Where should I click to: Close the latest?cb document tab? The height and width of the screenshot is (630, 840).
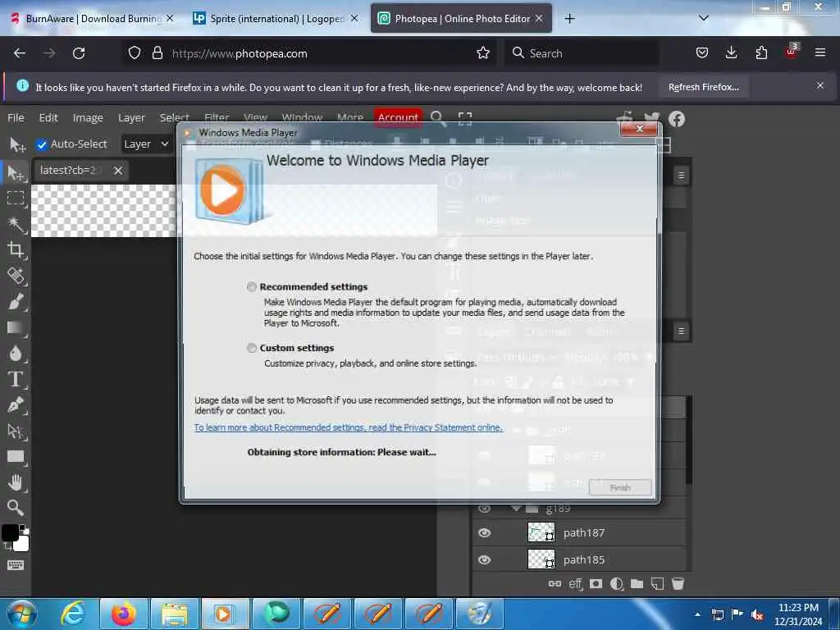click(x=118, y=171)
